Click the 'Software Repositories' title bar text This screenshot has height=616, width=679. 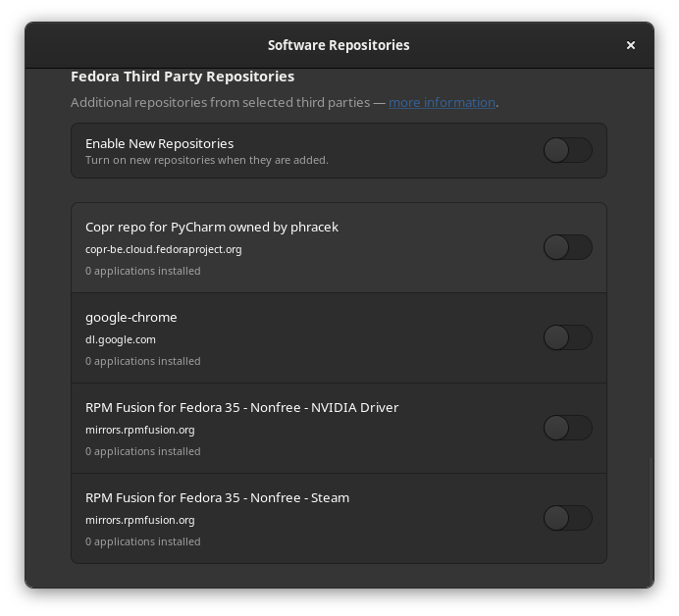(339, 45)
